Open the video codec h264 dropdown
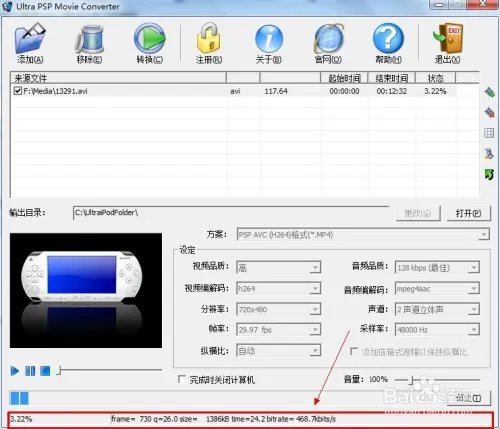The width and height of the screenshot is (500, 429). (315, 288)
